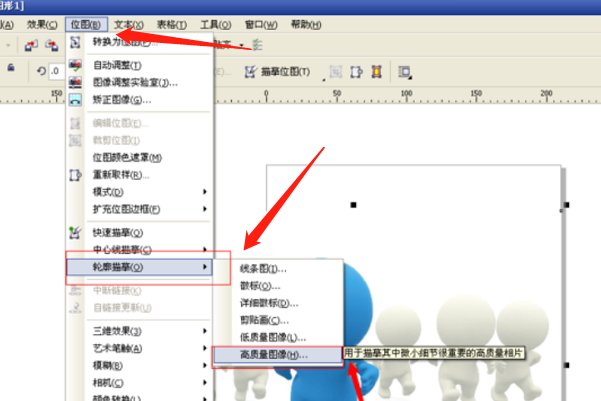This screenshot has height=401, width=601.
Task: Click the greyed edit bitmap toolbar icon
Action: (x=336, y=72)
